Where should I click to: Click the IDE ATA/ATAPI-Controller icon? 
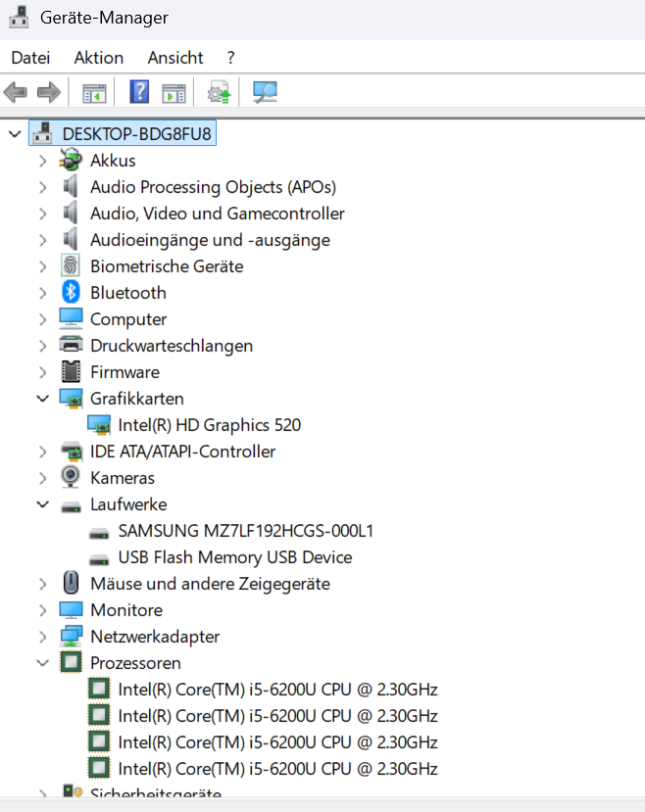coord(72,451)
